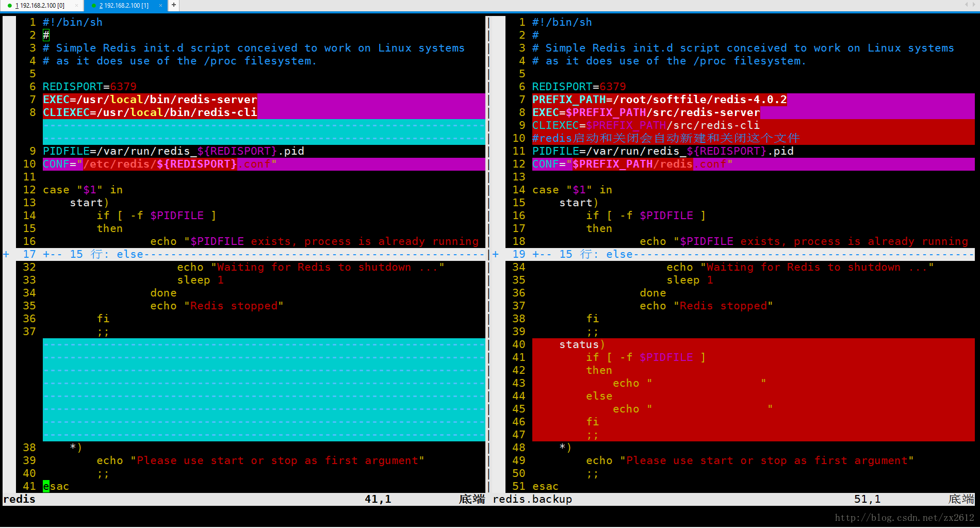Click 'echo "Redis stopped"' in right pane

pyautogui.click(x=707, y=306)
